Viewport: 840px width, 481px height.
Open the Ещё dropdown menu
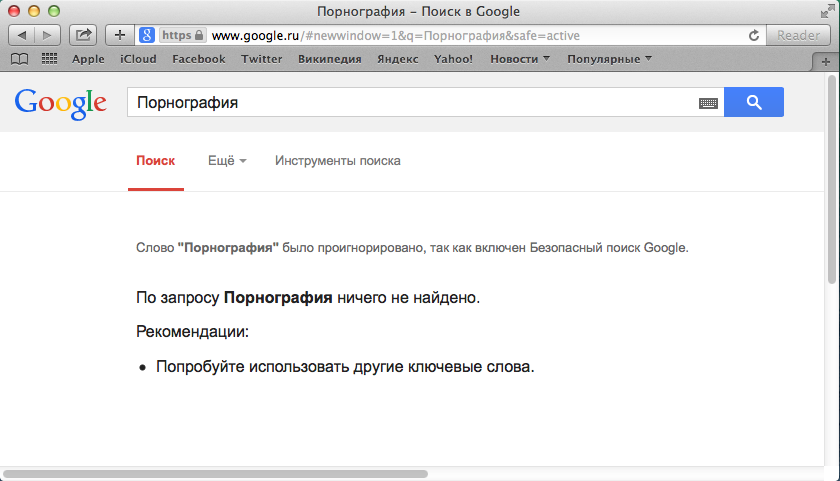coord(227,161)
